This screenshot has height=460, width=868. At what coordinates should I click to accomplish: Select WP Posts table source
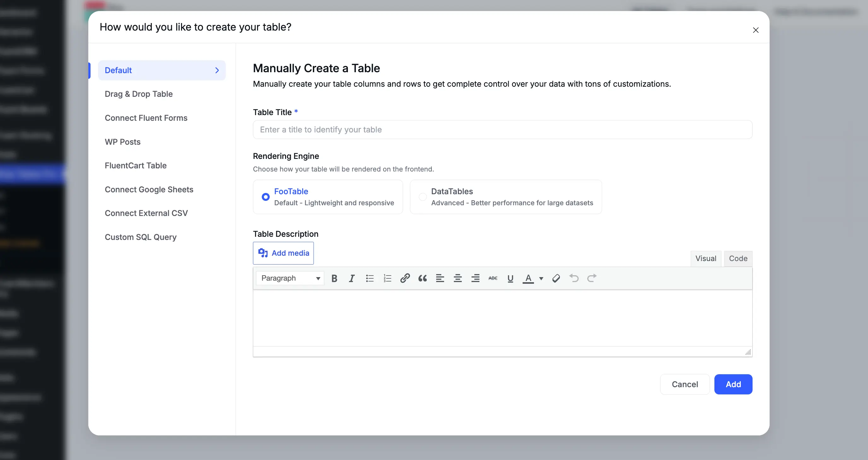[123, 142]
